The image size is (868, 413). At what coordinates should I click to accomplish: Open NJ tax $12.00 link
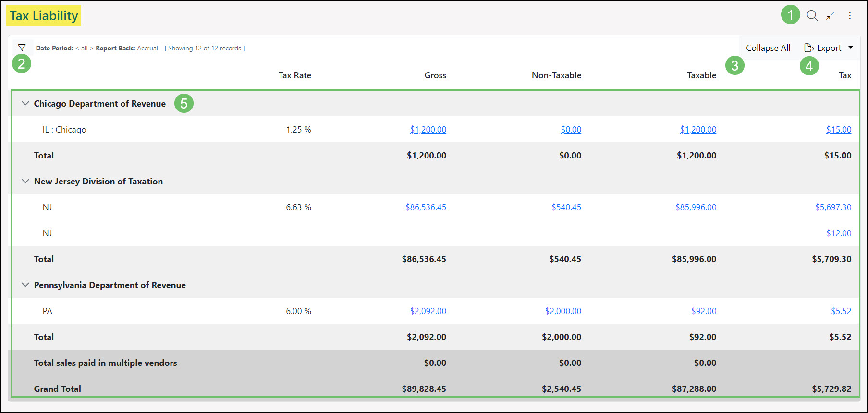click(839, 233)
